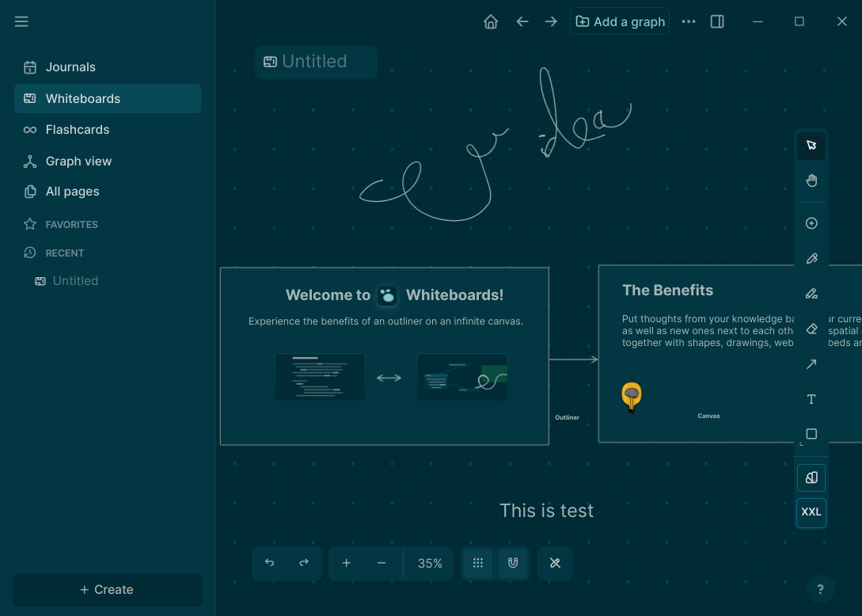This screenshot has height=616, width=862.
Task: Click the undo icon in bottom toolbar
Action: tap(269, 563)
